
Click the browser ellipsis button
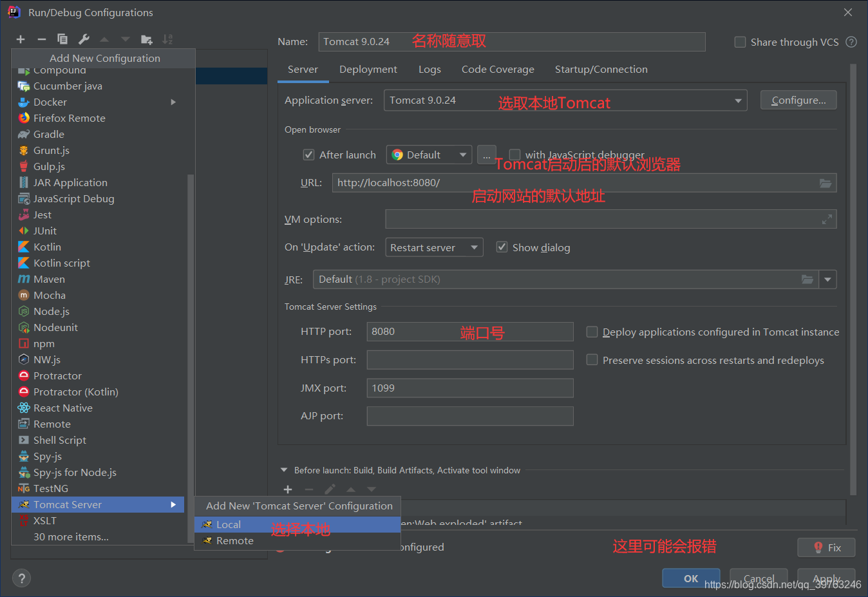coord(487,155)
